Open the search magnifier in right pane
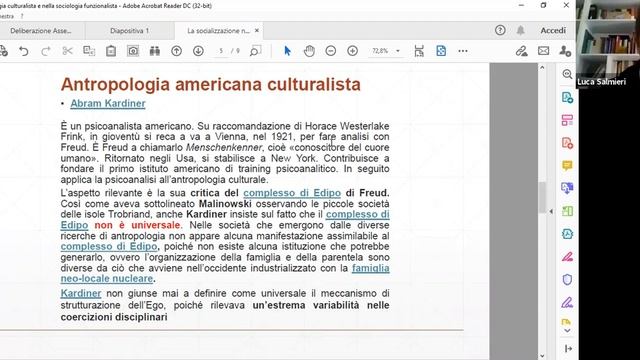640x360 pixels. click(x=567, y=74)
